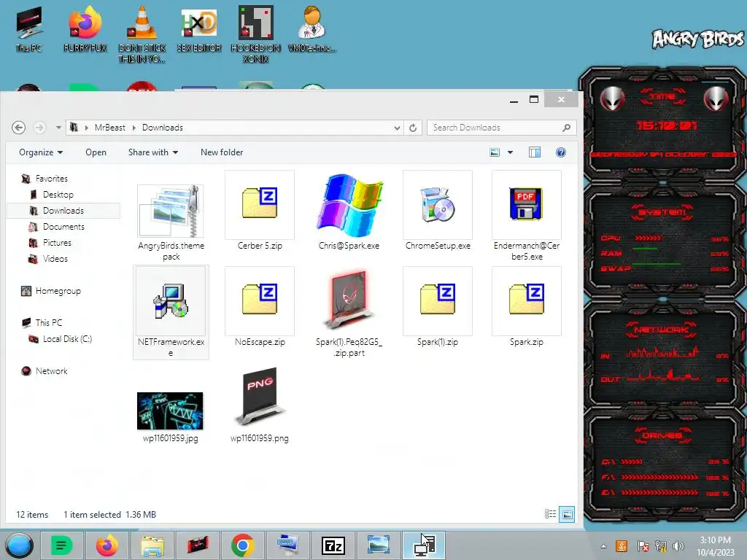747x560 pixels.
Task: Click Downloads in the address path
Action: [163, 128]
